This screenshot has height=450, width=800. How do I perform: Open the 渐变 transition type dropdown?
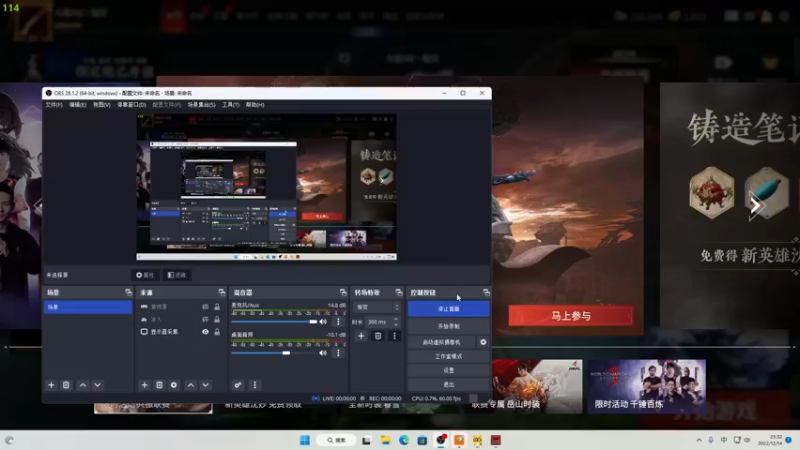(x=377, y=307)
